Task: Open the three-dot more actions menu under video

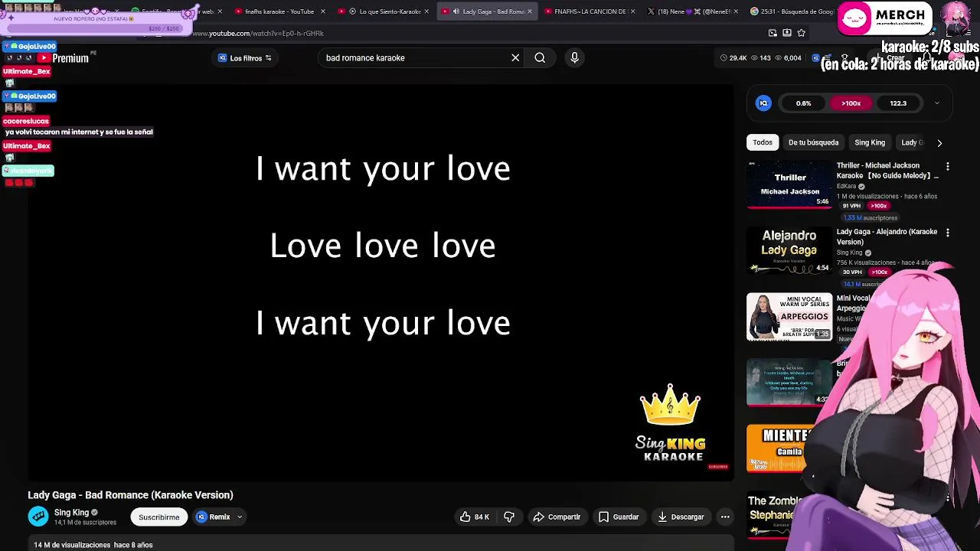Action: [725, 517]
